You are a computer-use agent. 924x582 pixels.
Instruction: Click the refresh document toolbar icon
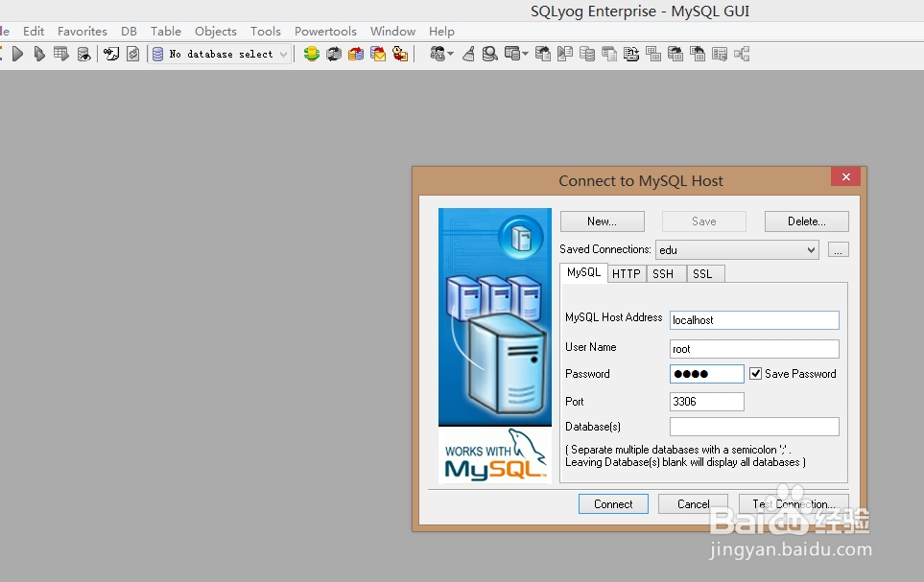(x=133, y=55)
